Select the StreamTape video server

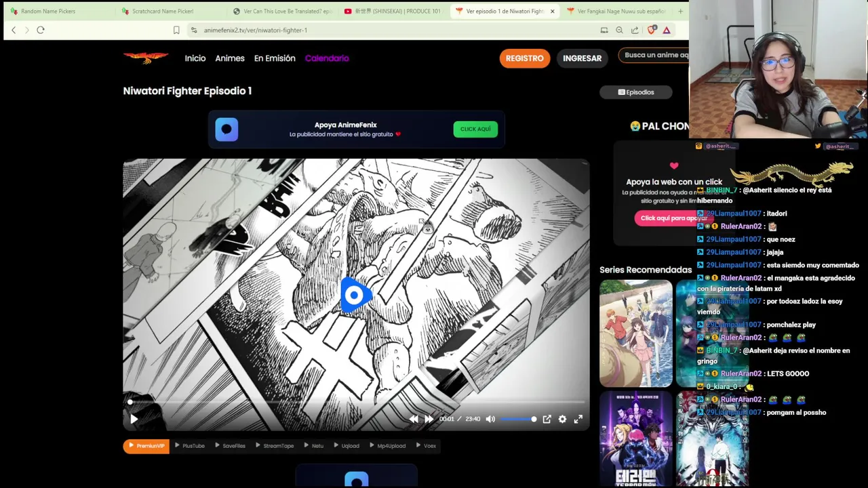point(275,446)
